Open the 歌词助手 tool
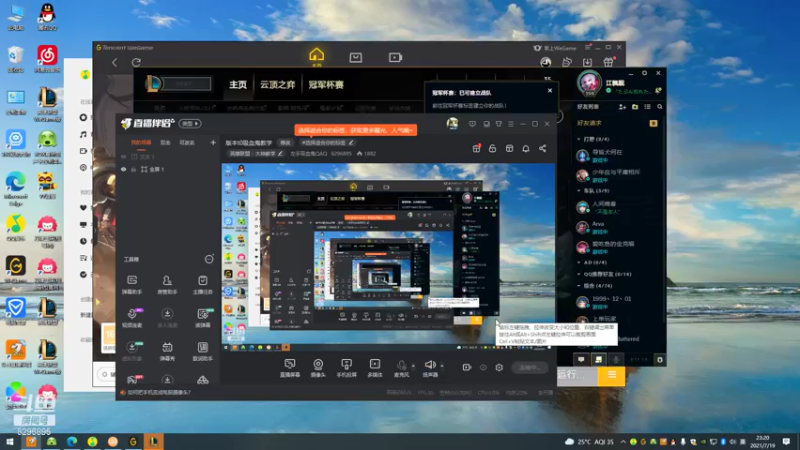The height and width of the screenshot is (450, 800). [x=203, y=351]
